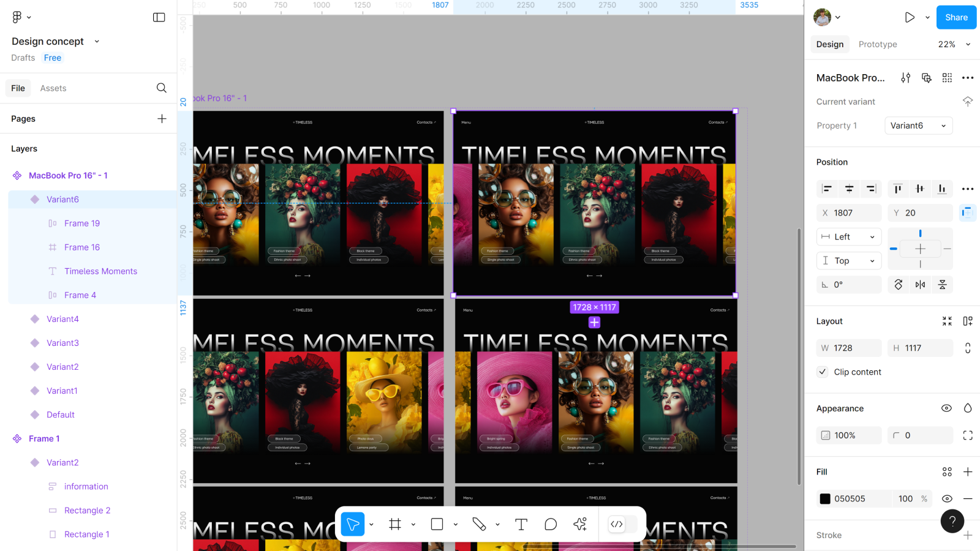Viewport: 980px width, 551px height.
Task: Open the 22% zoom level dropdown
Action: point(954,44)
